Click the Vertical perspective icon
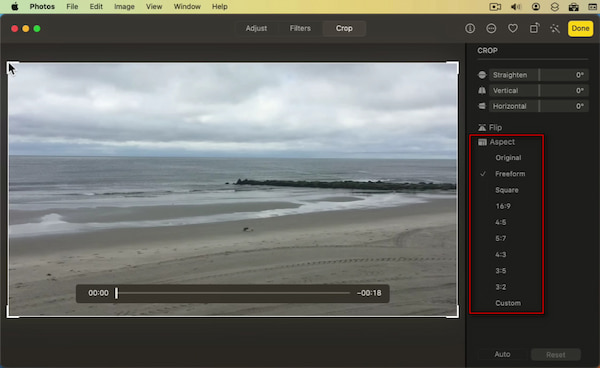 pos(482,91)
